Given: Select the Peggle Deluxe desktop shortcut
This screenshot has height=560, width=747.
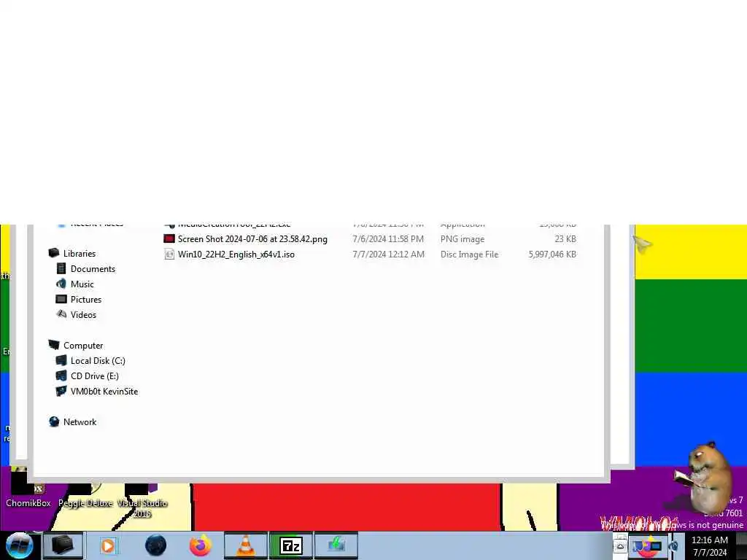Looking at the screenshot, I should (x=86, y=497).
